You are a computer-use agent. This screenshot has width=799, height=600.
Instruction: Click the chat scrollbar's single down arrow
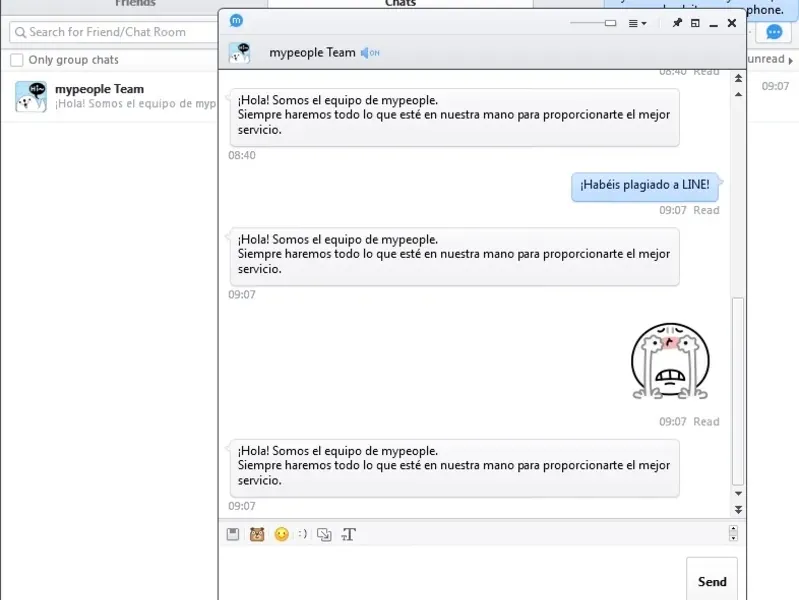tap(738, 493)
